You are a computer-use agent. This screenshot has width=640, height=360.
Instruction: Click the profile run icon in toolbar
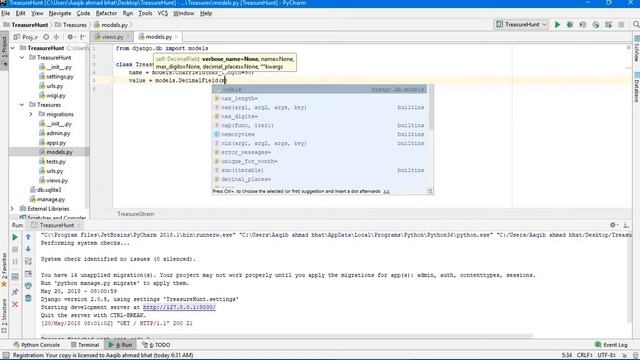click(x=596, y=24)
